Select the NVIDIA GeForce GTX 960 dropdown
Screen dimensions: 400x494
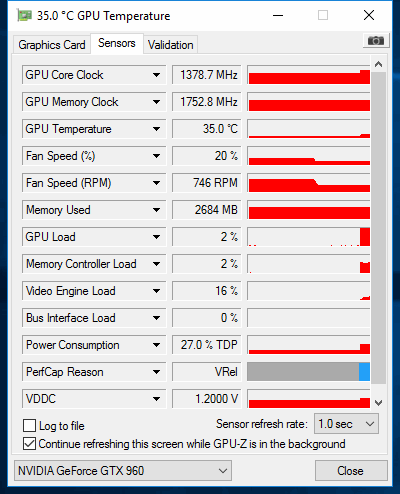click(x=123, y=471)
